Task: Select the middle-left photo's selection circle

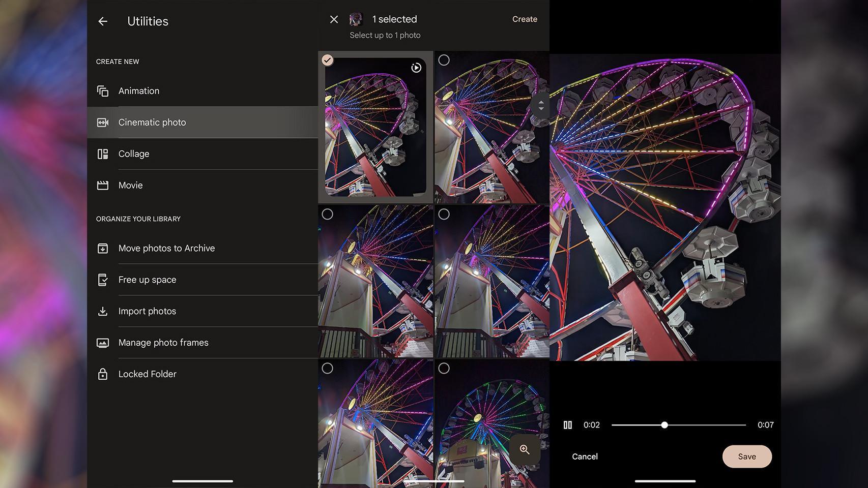Action: pyautogui.click(x=328, y=214)
